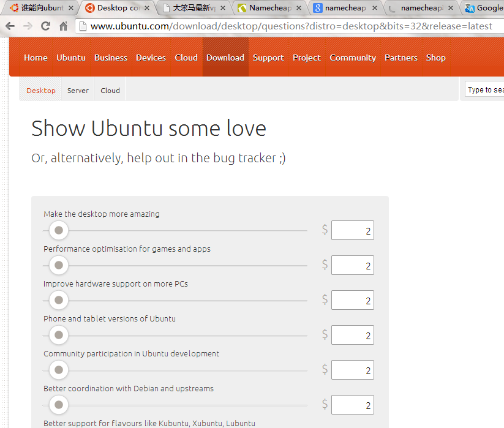Viewport: 504px width, 428px height.
Task: Close the Namecheap tab with its X
Action: (x=299, y=8)
